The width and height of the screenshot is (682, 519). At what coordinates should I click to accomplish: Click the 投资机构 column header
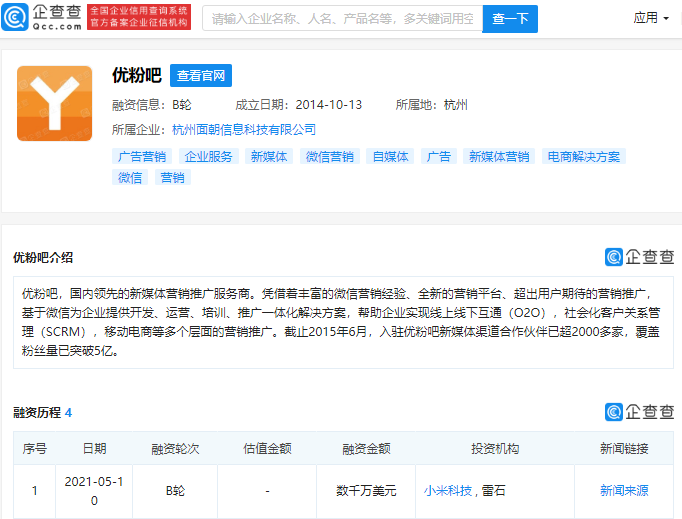(x=495, y=449)
